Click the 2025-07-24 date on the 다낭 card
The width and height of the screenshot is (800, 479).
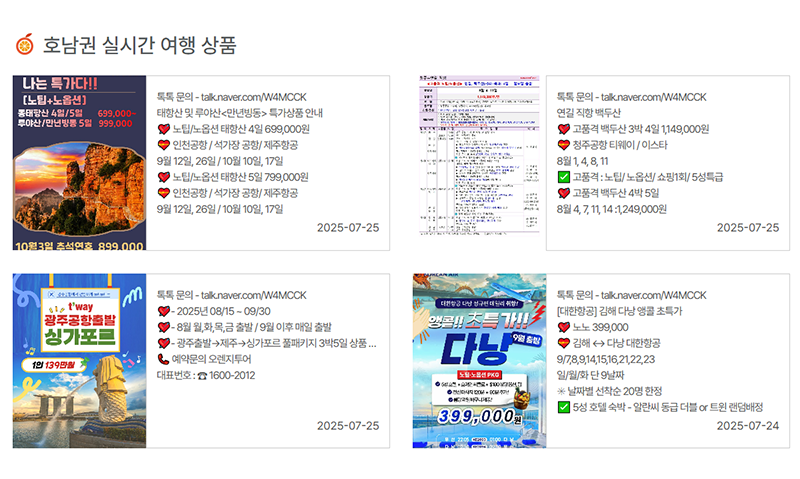[x=747, y=426]
